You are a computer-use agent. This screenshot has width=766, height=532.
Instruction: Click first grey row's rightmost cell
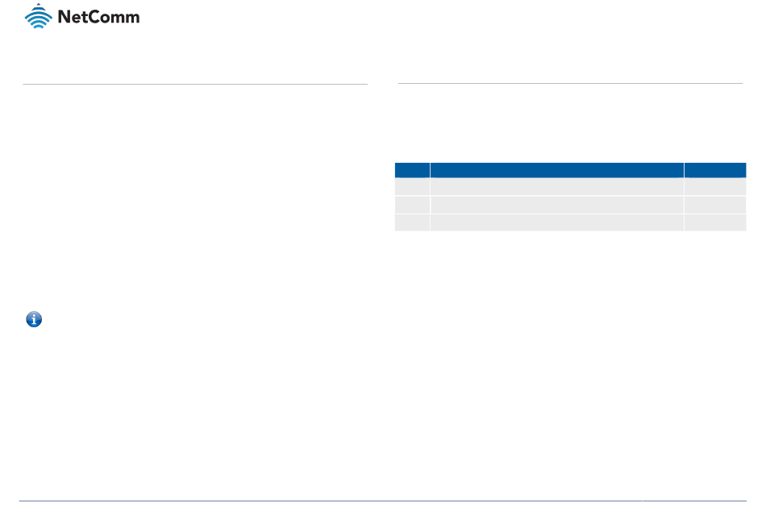pyautogui.click(x=715, y=187)
